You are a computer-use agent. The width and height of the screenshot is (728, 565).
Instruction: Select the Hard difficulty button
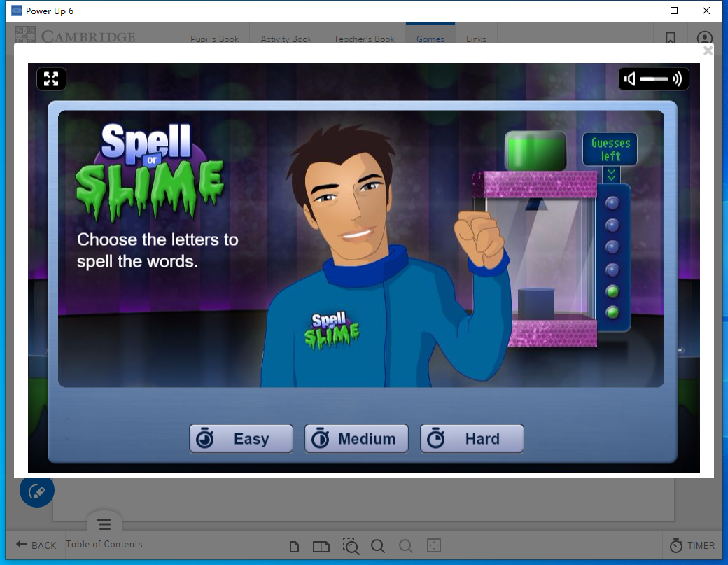[x=472, y=439]
